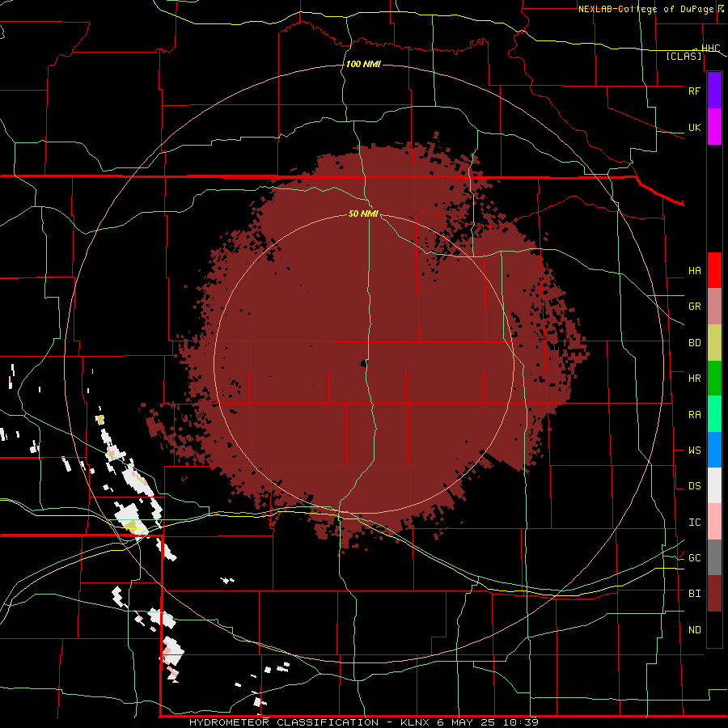Screen dimensions: 728x728
Task: Click the GC legend label
Action: (694, 557)
